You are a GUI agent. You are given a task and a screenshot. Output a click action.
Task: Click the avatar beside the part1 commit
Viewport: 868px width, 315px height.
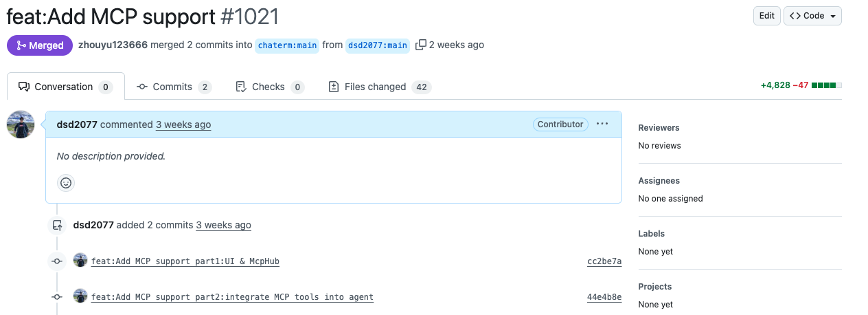click(80, 261)
